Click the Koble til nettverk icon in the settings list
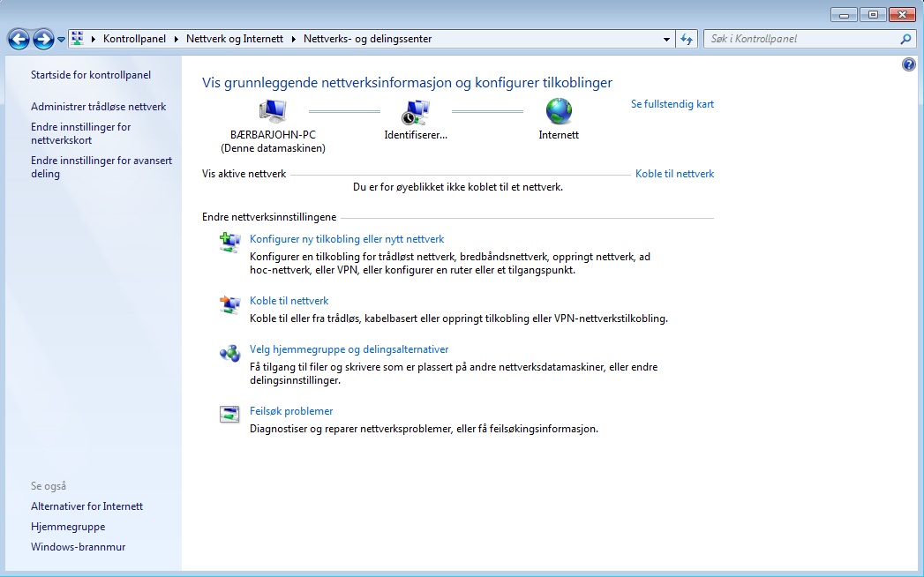This screenshot has width=924, height=577. [x=229, y=304]
